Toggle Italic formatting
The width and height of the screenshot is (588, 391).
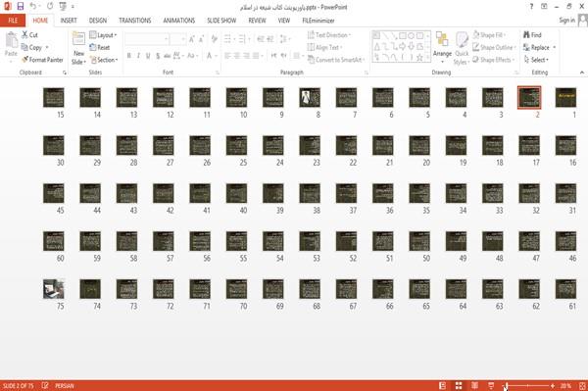click(x=138, y=56)
